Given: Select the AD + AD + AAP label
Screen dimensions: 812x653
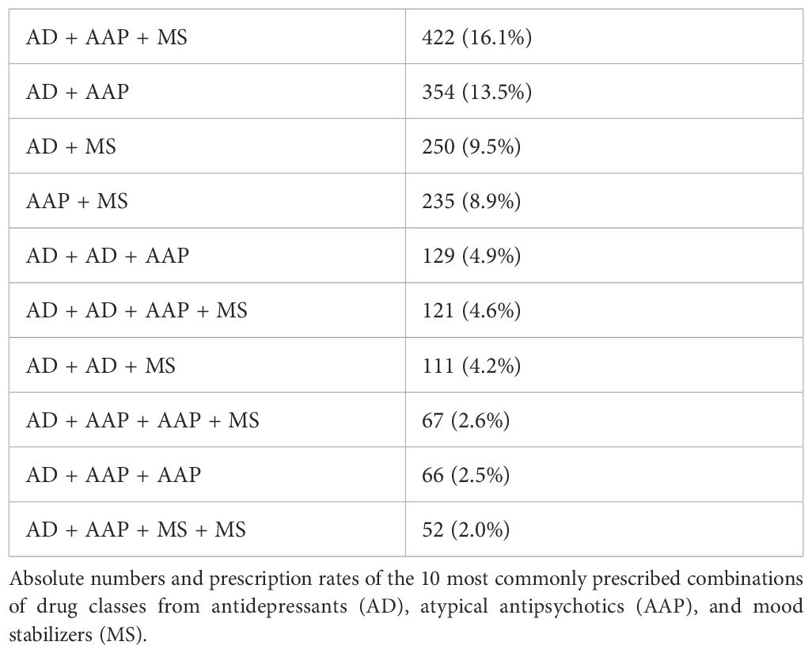Looking at the screenshot, I should [107, 256].
